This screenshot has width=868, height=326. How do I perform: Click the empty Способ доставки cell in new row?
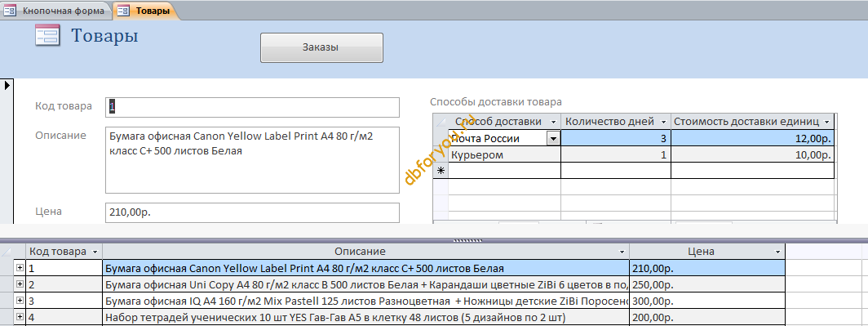[x=504, y=171]
